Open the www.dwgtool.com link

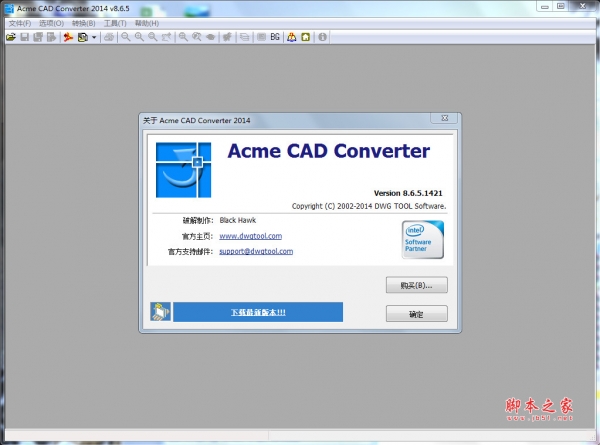coord(251,236)
